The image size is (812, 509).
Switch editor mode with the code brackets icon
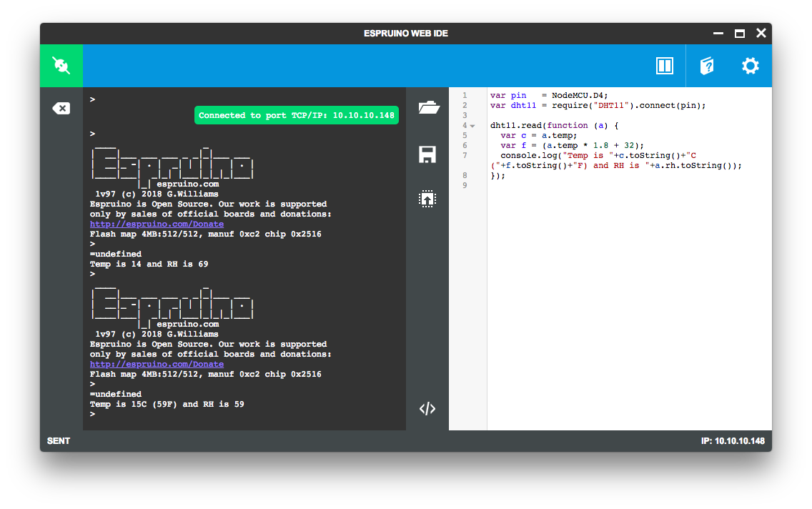[x=427, y=409]
